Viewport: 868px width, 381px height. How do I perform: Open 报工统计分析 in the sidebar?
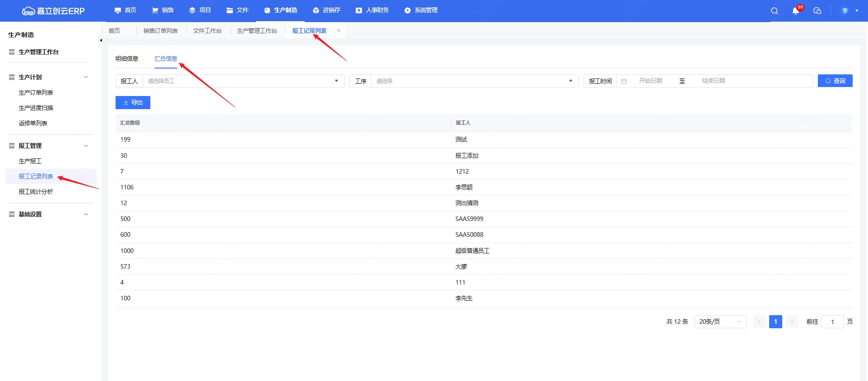(36, 192)
